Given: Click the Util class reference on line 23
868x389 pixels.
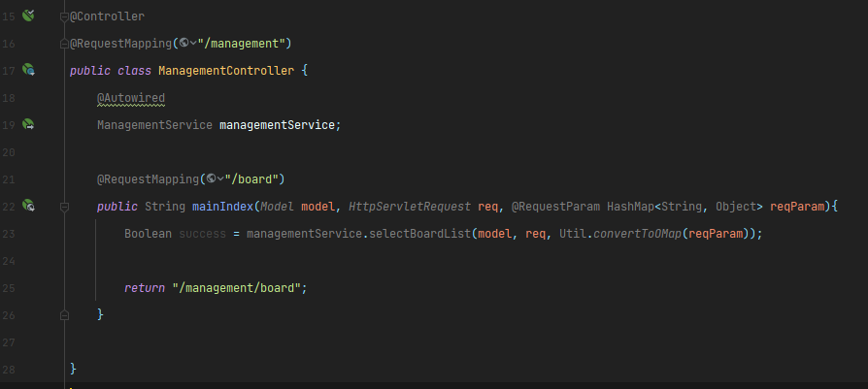Looking at the screenshot, I should (573, 234).
